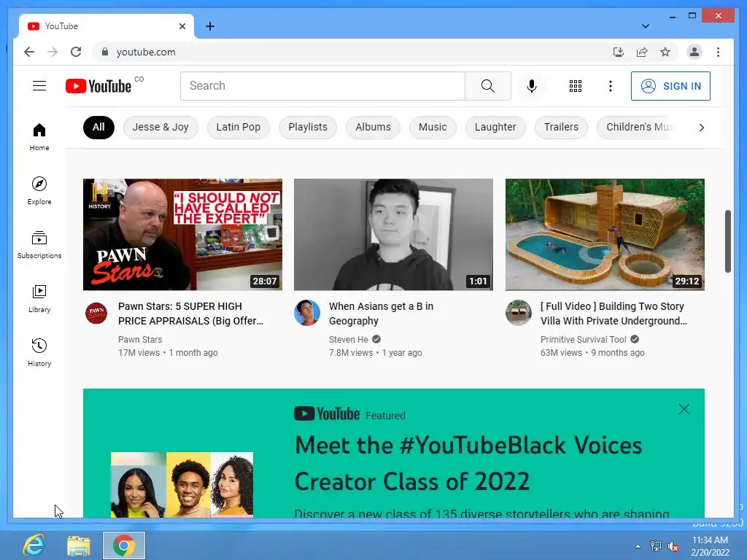The height and width of the screenshot is (560, 747).
Task: Open Explore in the sidebar
Action: coord(39,190)
